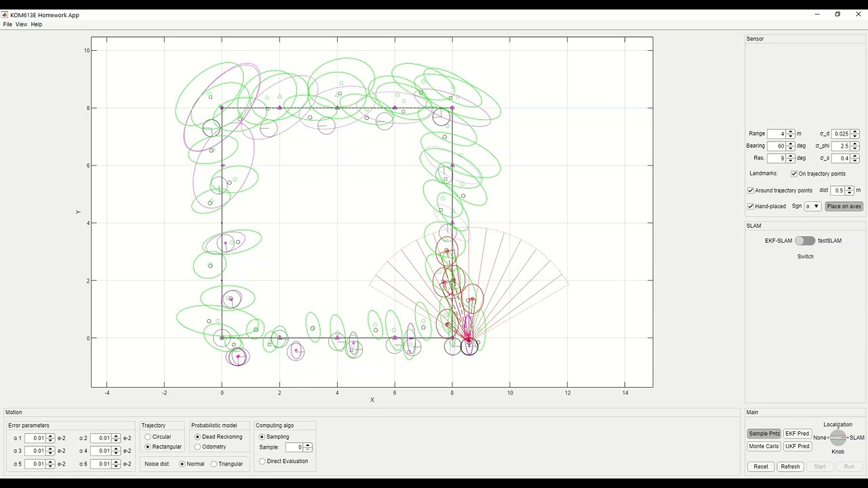Click the Place on axes button

(844, 206)
